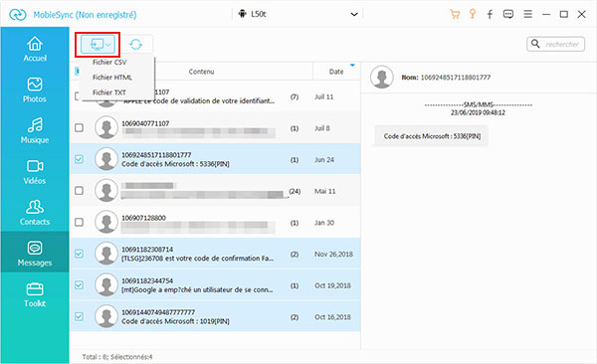Viewport: 597px width, 364px height.
Task: Check the 1069040771107 Juil 8 message box
Action: pyautogui.click(x=79, y=127)
